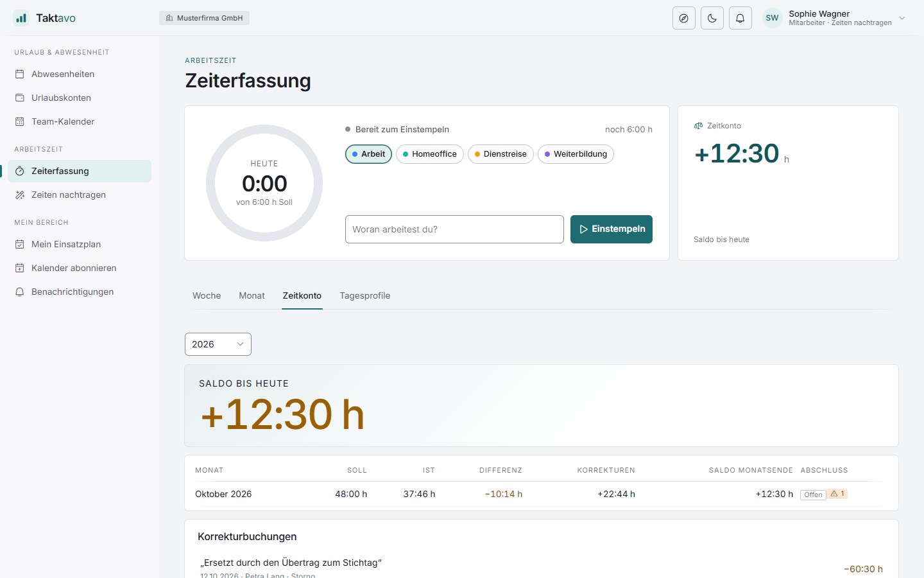Click the warning triangle badge in Oktober row
The height and width of the screenshot is (578, 924).
click(x=837, y=494)
